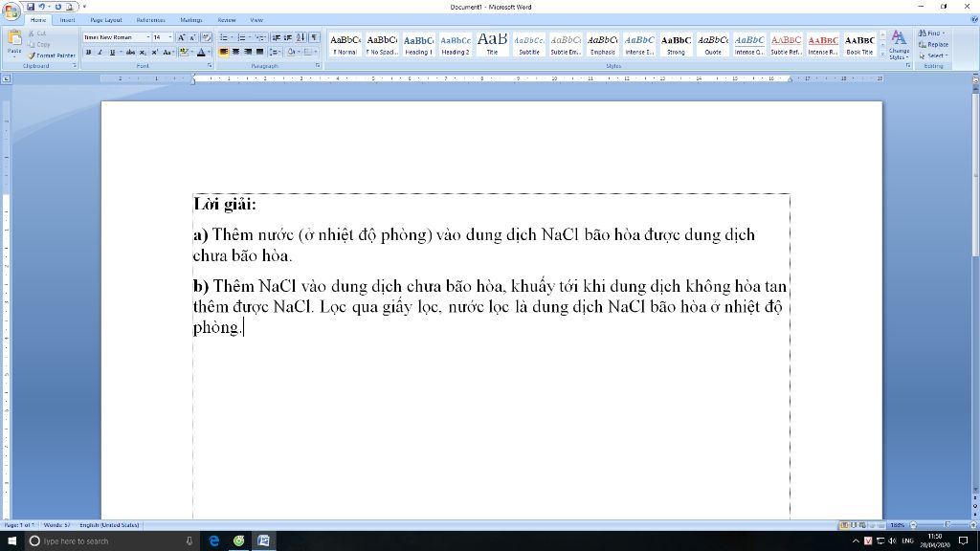Switch to the View tab
Screen dimensions: 980x551
click(256, 20)
